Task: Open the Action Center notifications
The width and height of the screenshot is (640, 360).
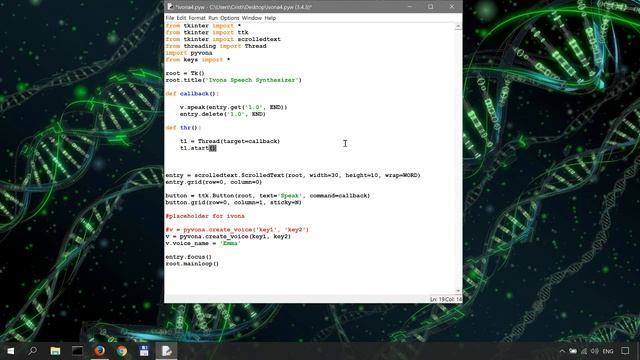Action: pos(625,351)
